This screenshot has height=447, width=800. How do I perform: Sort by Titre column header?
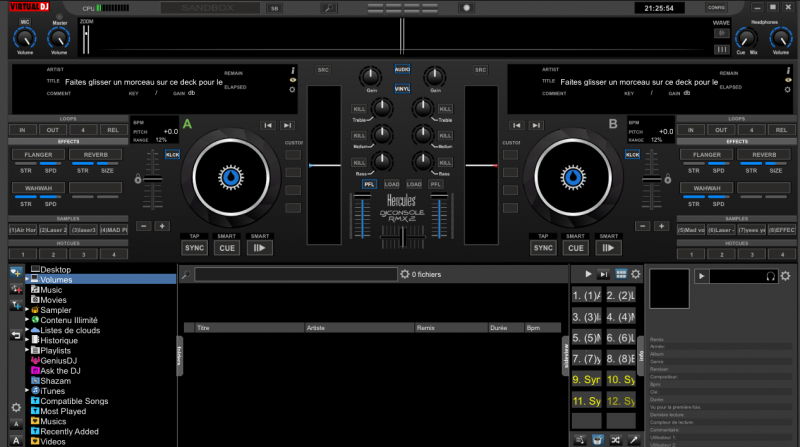249,328
